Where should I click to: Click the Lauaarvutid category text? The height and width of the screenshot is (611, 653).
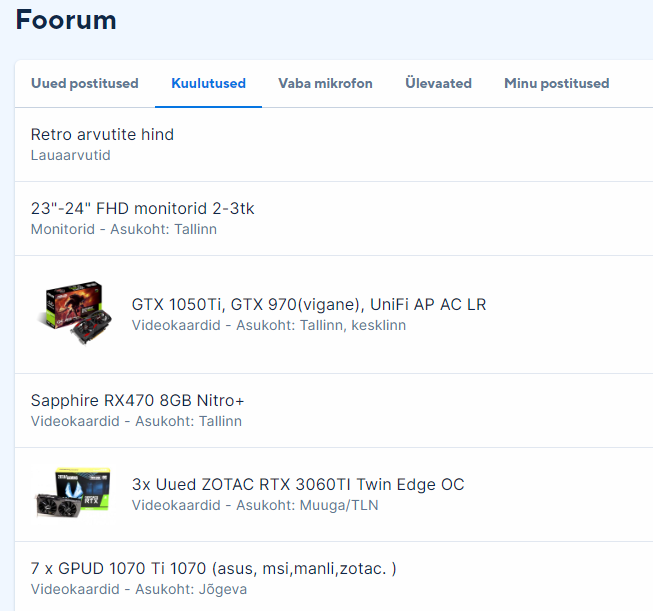click(x=70, y=155)
